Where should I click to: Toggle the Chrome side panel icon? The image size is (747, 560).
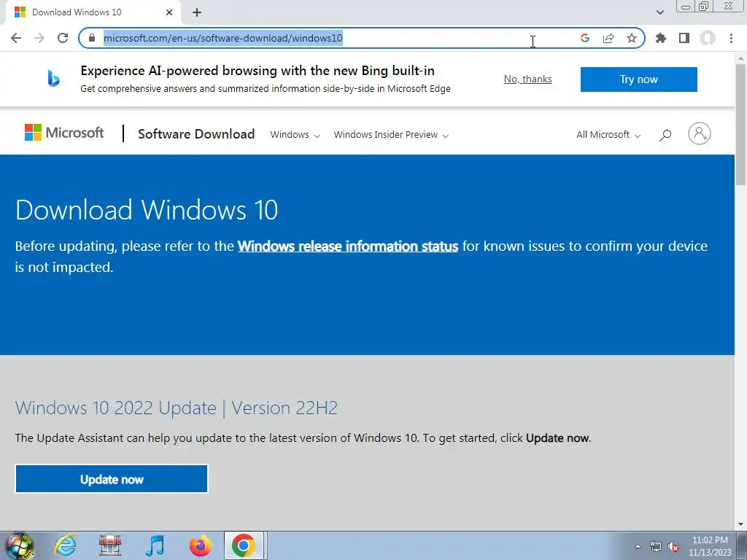click(x=684, y=38)
